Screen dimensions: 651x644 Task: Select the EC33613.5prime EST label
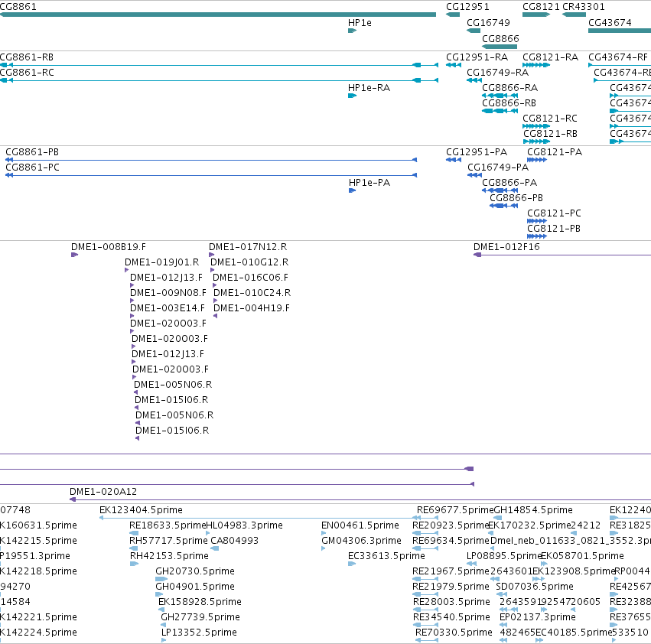pos(386,556)
